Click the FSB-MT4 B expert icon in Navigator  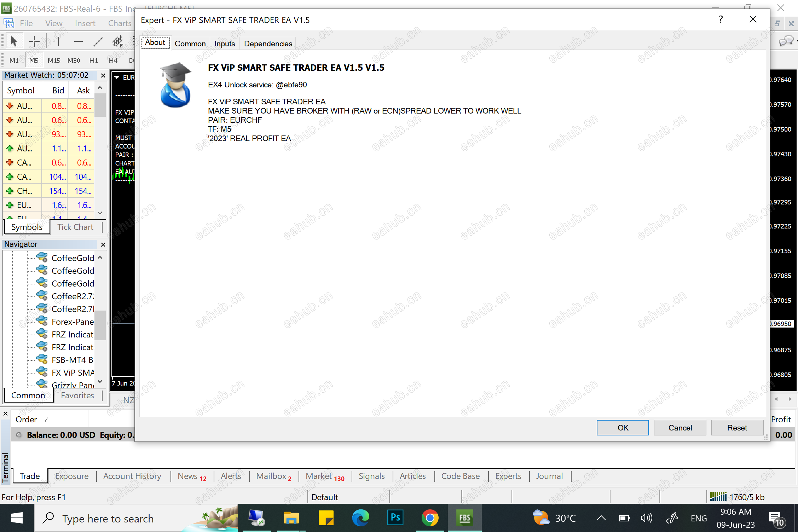[x=42, y=359]
